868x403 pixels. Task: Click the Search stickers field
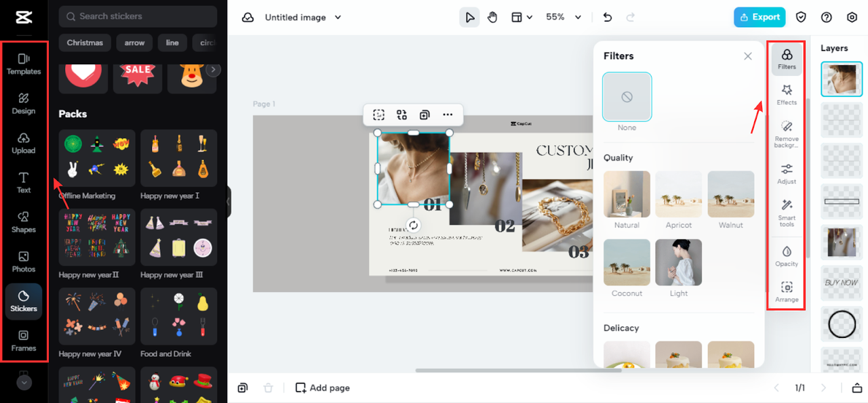[138, 16]
